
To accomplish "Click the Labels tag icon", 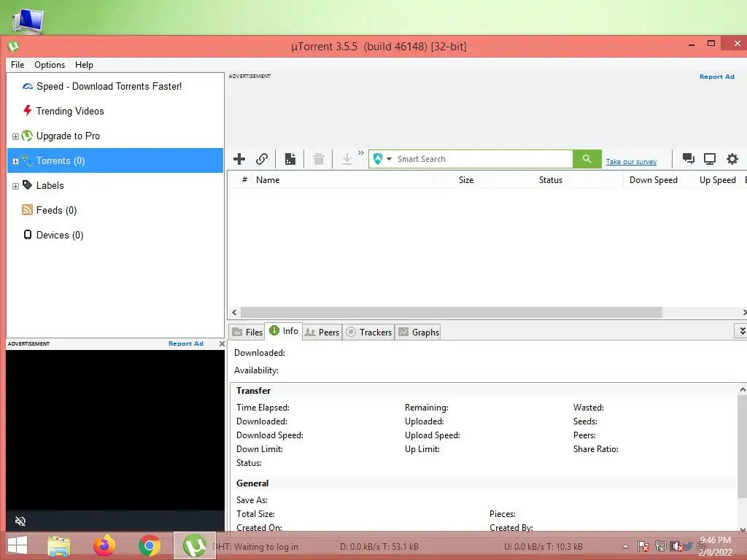I will pyautogui.click(x=27, y=184).
